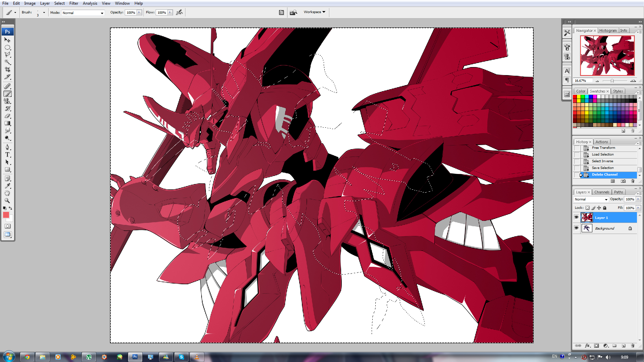Image resolution: width=644 pixels, height=362 pixels.
Task: Hide Layer 1 with its eye icon
Action: click(576, 218)
